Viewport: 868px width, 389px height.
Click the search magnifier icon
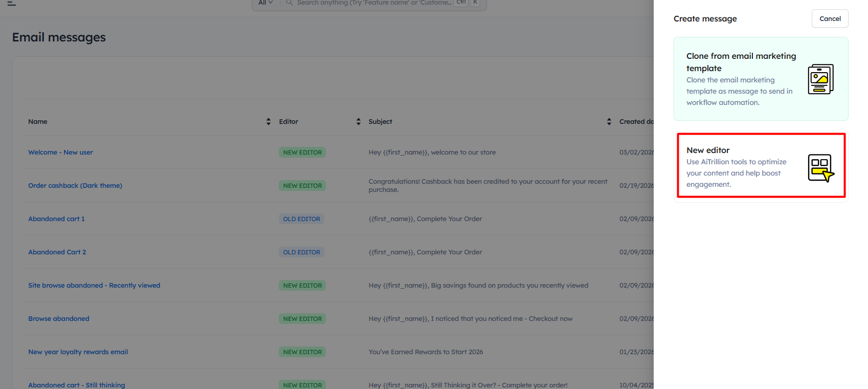coord(290,3)
